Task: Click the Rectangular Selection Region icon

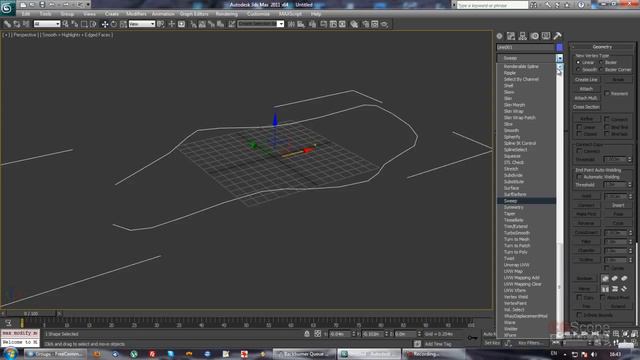Action: click(x=84, y=24)
